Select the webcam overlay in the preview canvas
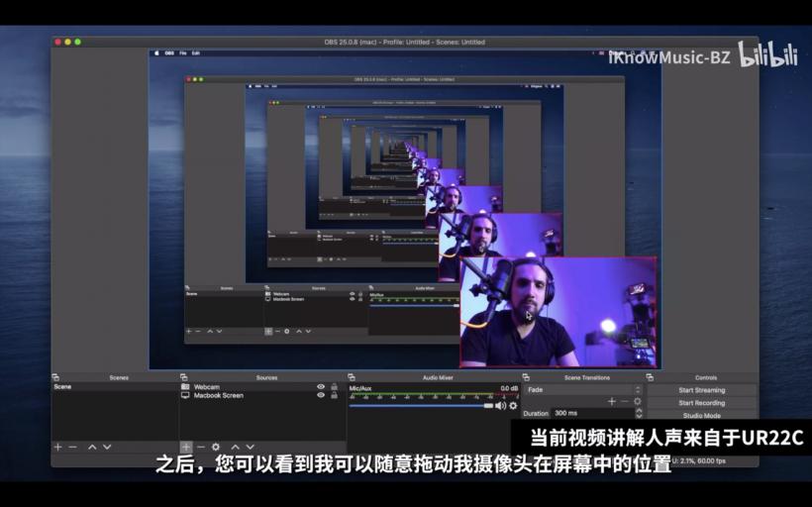 click(x=558, y=312)
